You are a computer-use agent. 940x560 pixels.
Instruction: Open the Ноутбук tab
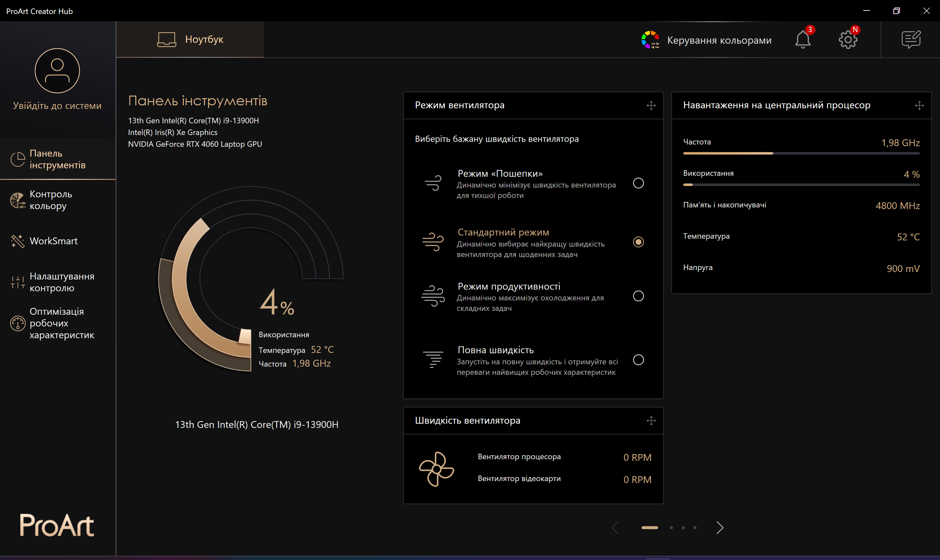pos(190,39)
